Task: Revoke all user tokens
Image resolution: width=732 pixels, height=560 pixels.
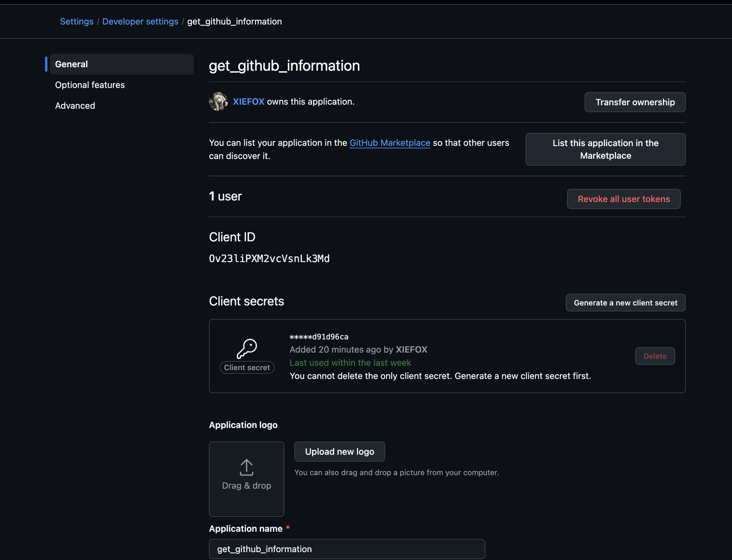Action: (624, 199)
